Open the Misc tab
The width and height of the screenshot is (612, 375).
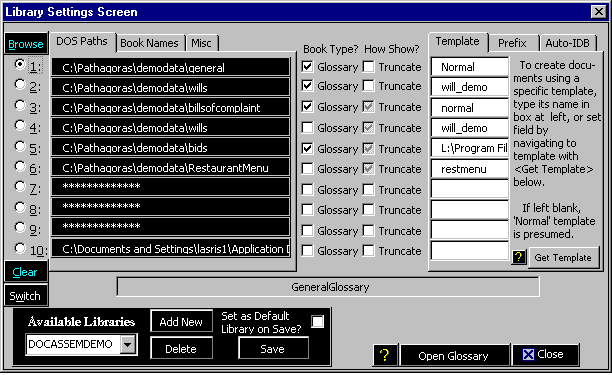tap(201, 43)
